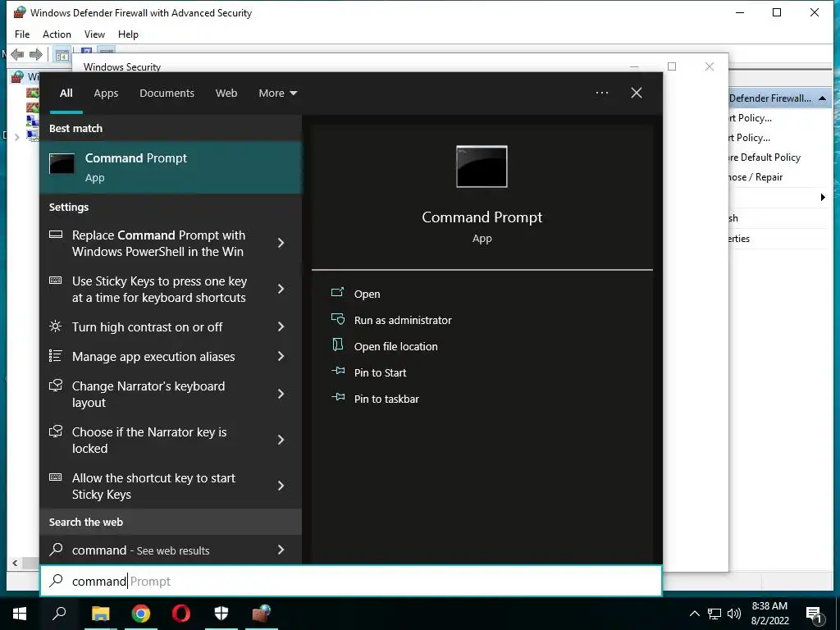Click the Pin to taskbar pin icon
The width and height of the screenshot is (840, 630).
point(337,397)
